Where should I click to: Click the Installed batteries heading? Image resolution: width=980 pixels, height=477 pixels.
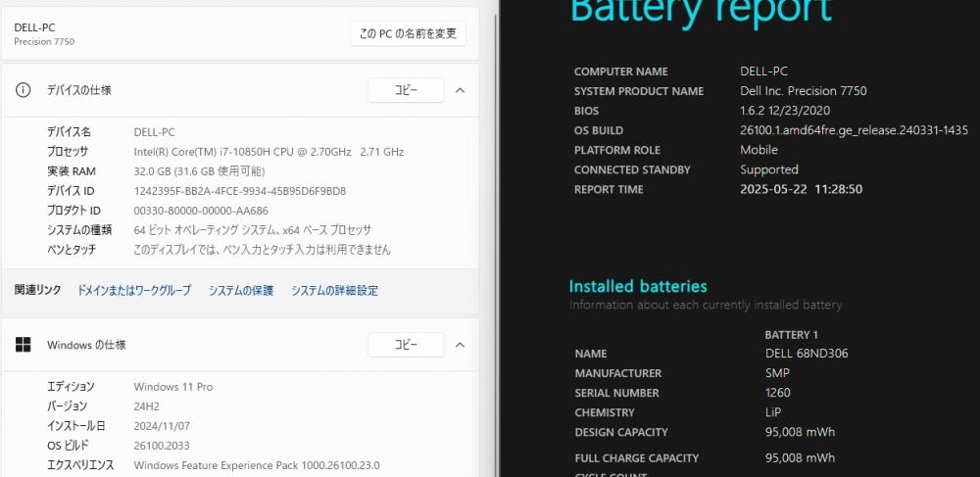pyautogui.click(x=638, y=287)
